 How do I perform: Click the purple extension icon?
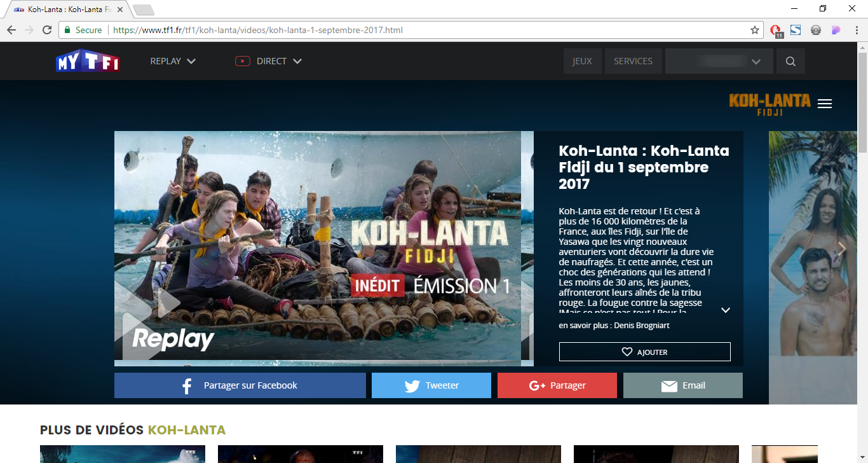coord(836,30)
